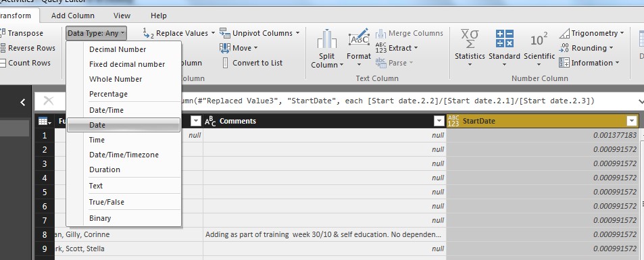Cancel the formula edit with X
The height and width of the screenshot is (260, 644).
[x=49, y=101]
